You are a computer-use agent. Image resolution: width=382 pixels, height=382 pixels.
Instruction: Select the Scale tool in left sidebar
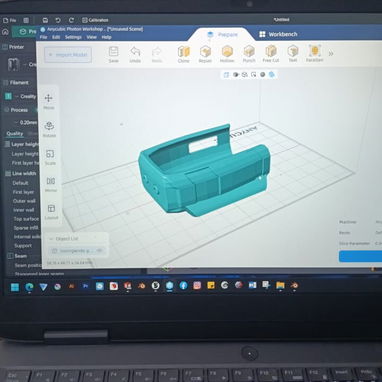50,157
